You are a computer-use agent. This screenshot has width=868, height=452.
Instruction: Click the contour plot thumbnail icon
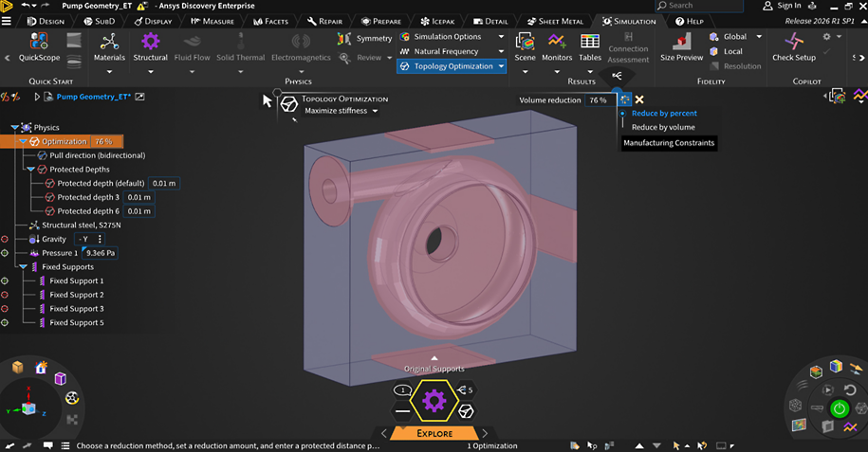click(x=799, y=425)
